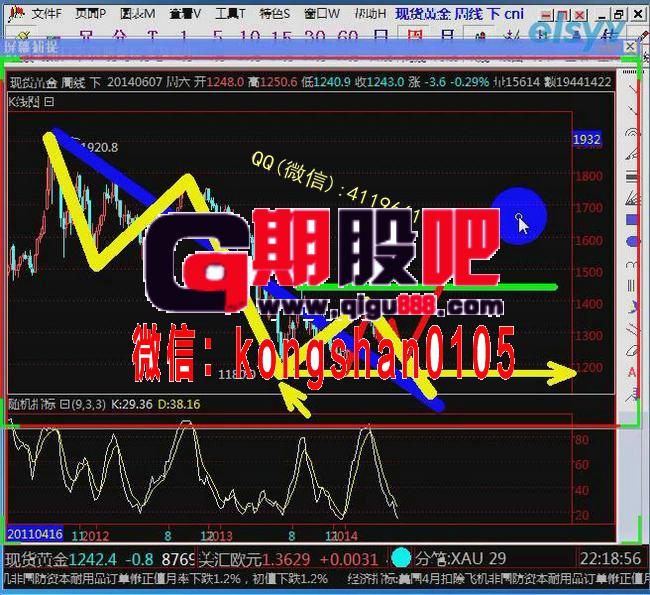Open the 工具T menu

point(230,14)
